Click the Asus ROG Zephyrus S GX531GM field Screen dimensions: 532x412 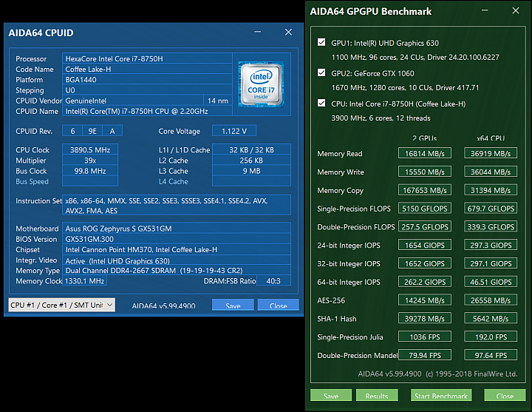click(x=177, y=229)
